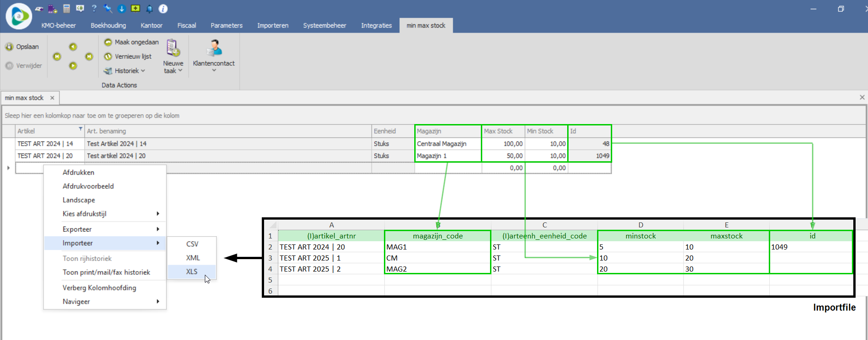Screen dimensions: 868x340
Task: Expand the Klantencontact dropdown
Action: (x=214, y=67)
